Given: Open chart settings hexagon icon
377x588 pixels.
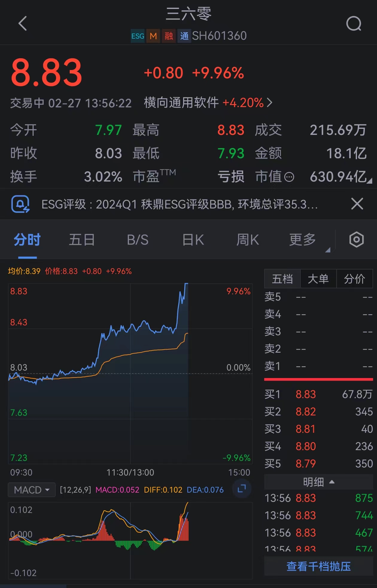Looking at the screenshot, I should pos(356,240).
